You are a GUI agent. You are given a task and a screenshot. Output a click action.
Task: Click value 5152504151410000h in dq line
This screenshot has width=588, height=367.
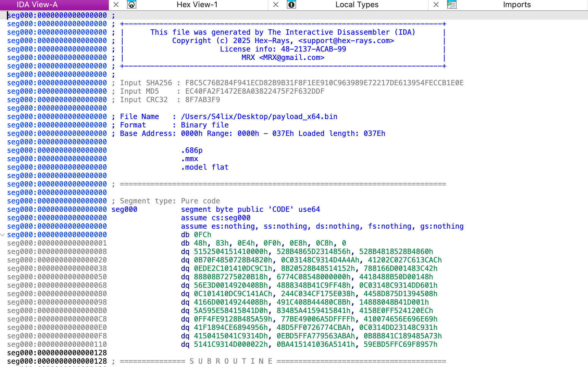point(231,252)
